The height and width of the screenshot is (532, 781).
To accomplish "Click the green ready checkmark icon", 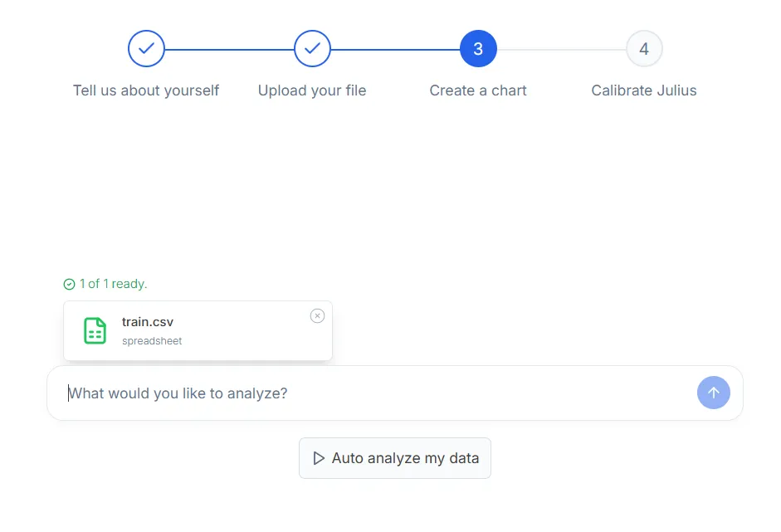I will coord(69,284).
